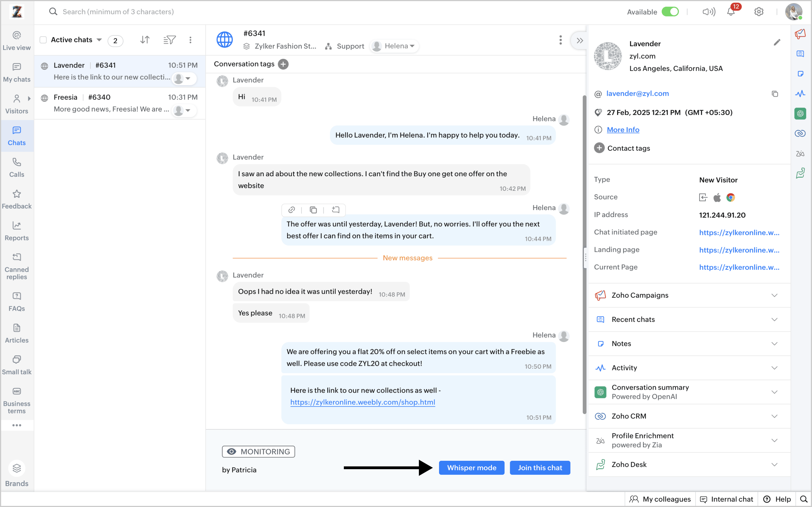Click the notifications bell icon
Viewport: 812px width, 507px height.
pos(731,12)
